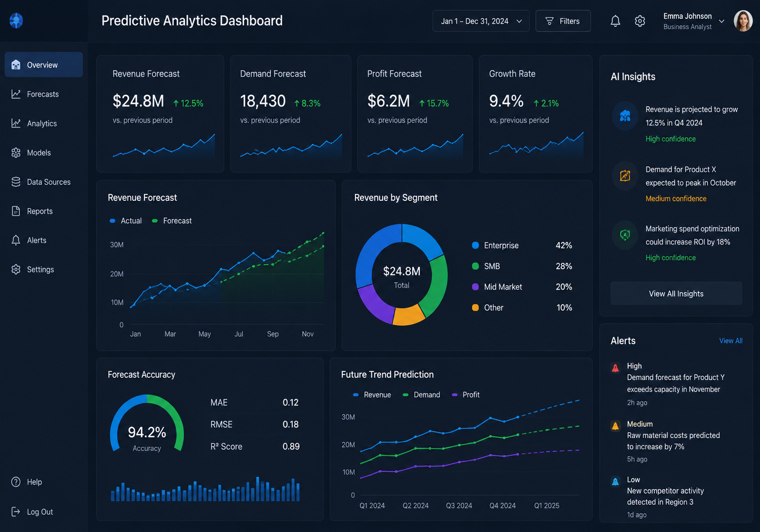The height and width of the screenshot is (532, 760).
Task: Click the Overview home icon
Action: point(16,65)
